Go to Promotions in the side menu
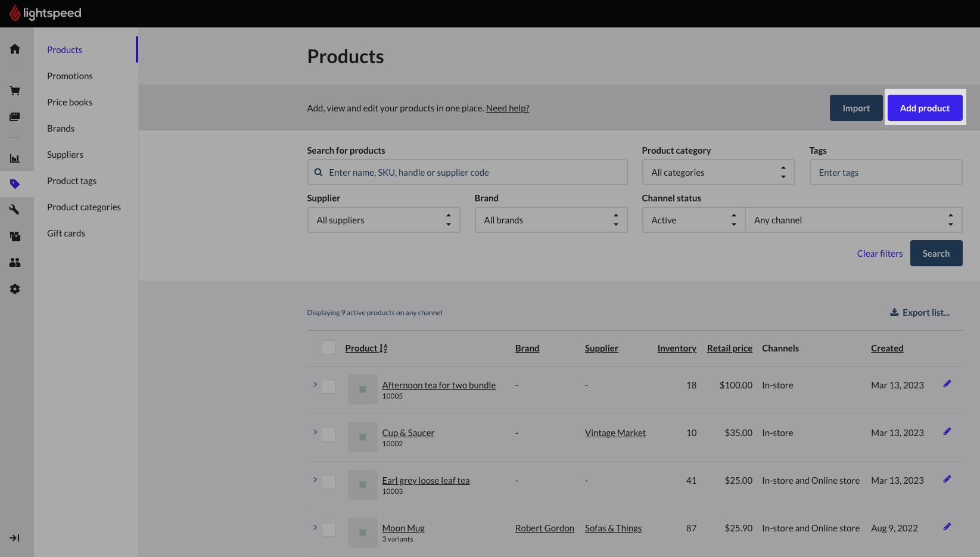 point(70,76)
